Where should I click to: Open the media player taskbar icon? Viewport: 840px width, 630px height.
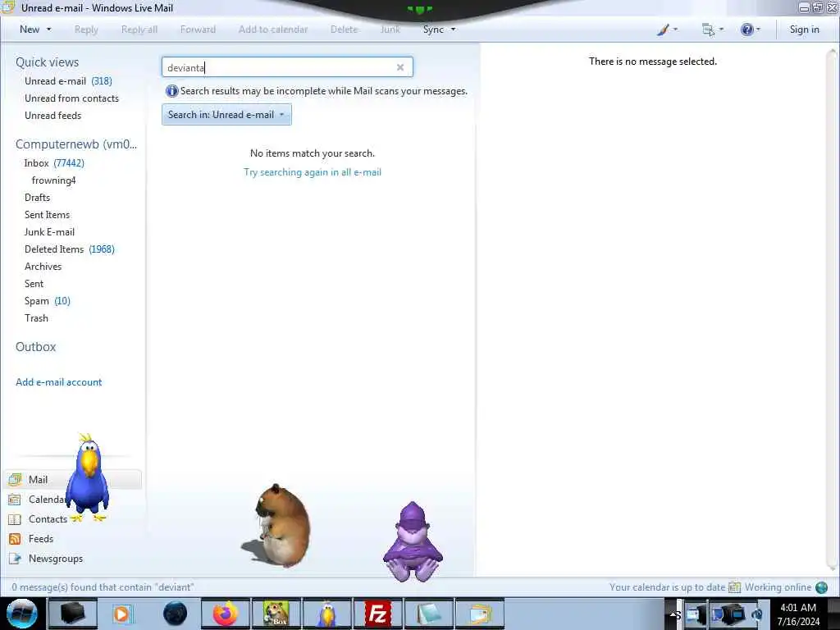pos(123,614)
